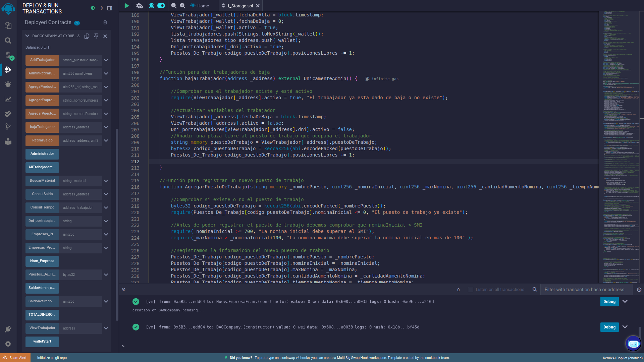Viewport: 644px width, 362px height.
Task: Expand bajaTrabajador parameters
Action: click(106, 127)
